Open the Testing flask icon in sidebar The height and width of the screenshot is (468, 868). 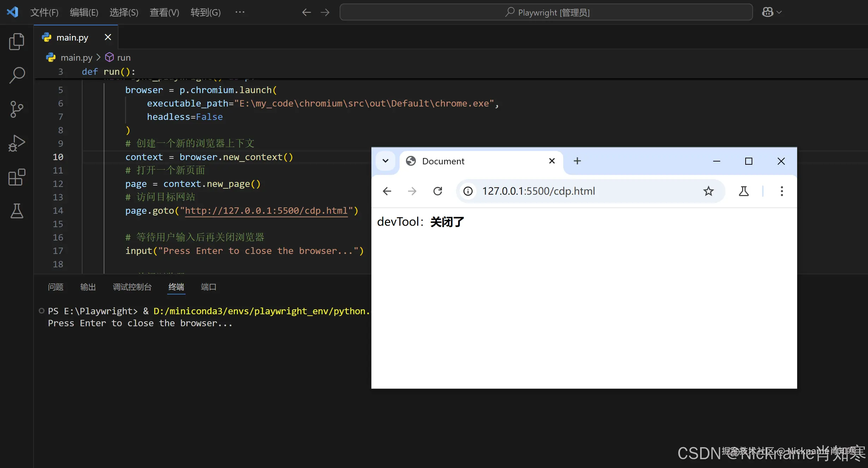(17, 211)
